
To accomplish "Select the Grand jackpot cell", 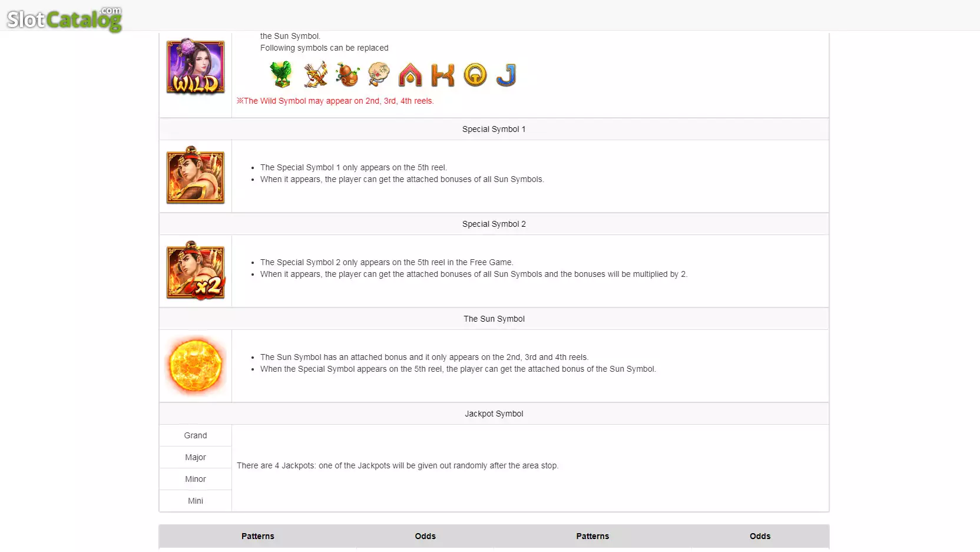I will (196, 435).
